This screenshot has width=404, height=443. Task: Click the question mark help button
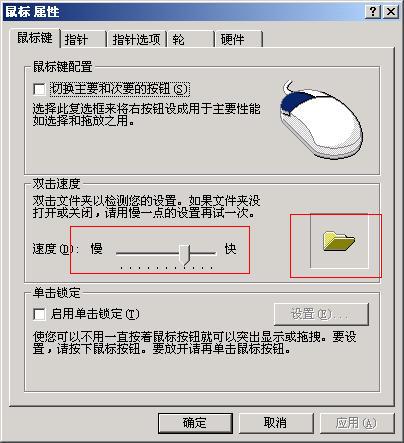(x=373, y=12)
